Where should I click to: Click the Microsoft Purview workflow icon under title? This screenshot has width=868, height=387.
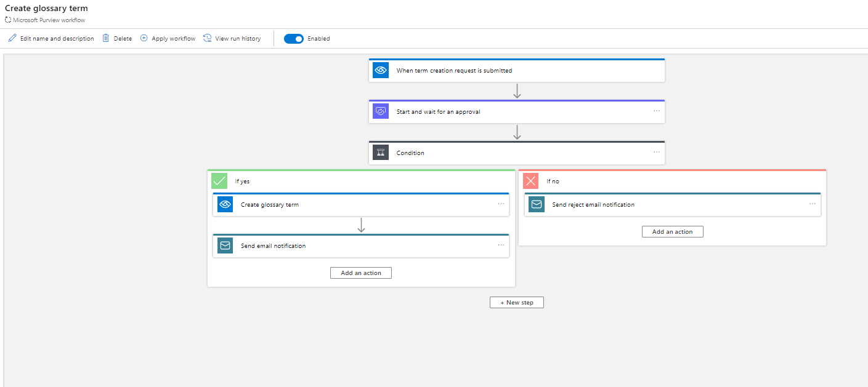tap(8, 20)
